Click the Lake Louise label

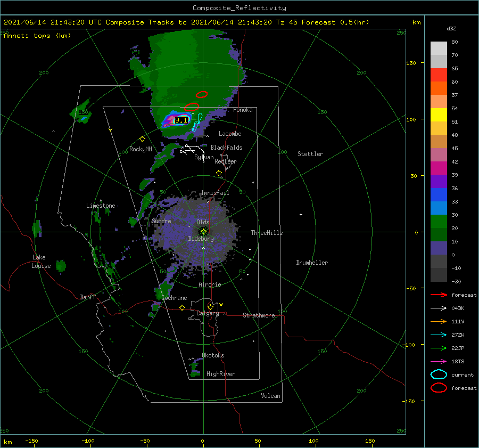[41, 262]
